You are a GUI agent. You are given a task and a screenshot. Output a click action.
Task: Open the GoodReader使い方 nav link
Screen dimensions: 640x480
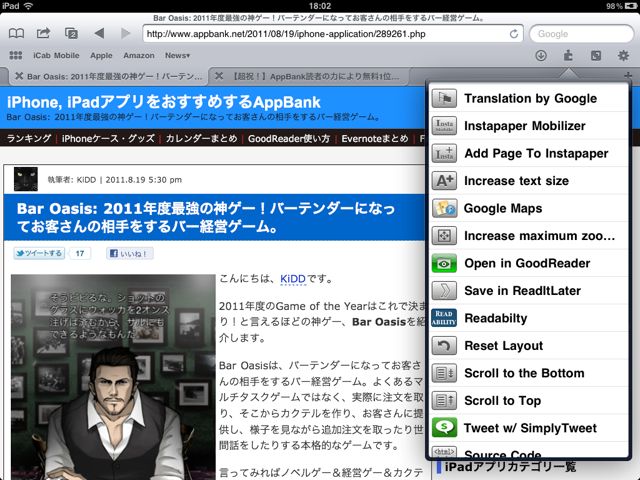pos(289,138)
